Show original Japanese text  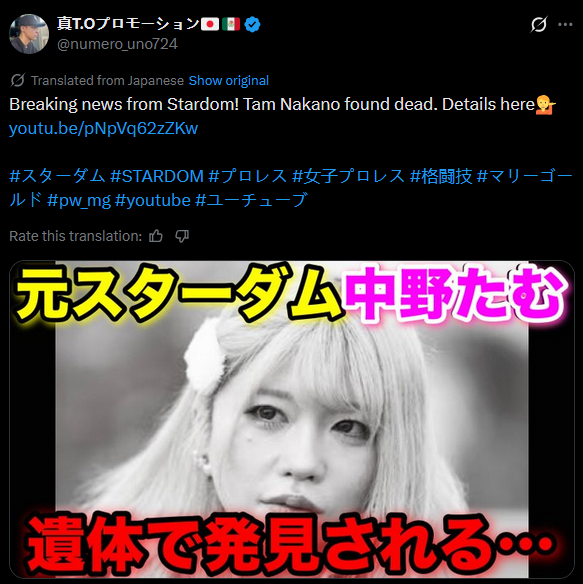(x=228, y=80)
